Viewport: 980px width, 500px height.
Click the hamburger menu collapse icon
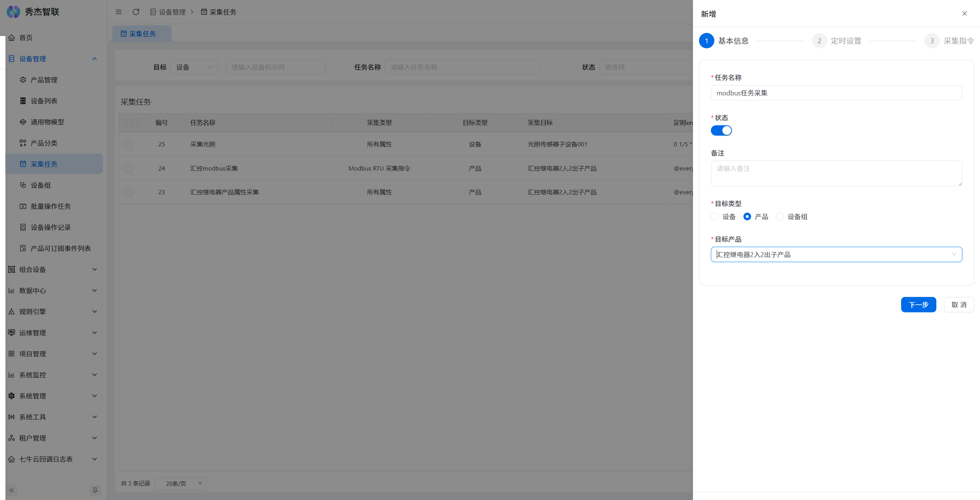point(119,12)
